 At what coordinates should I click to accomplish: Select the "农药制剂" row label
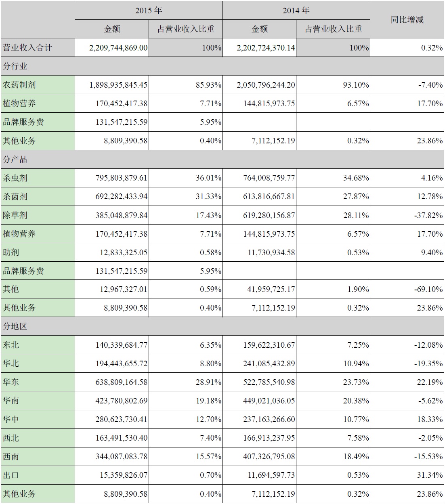tap(19, 85)
